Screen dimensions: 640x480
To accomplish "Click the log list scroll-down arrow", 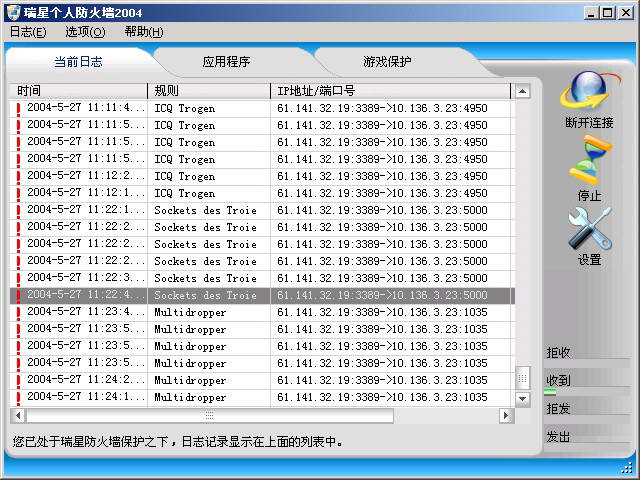I will coord(523,398).
